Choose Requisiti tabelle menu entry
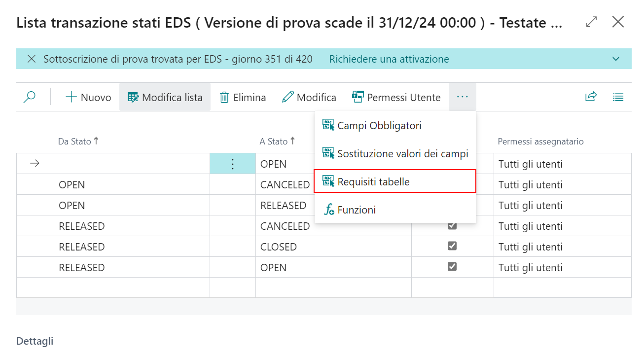Viewport: 644px width, 355px height. 395,181
